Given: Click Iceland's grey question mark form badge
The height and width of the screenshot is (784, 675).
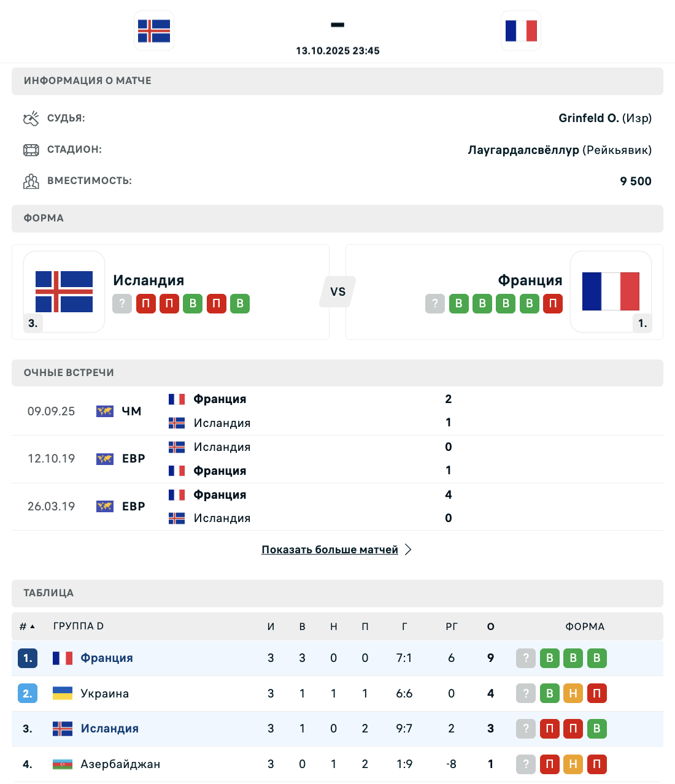Looking at the screenshot, I should point(122,304).
